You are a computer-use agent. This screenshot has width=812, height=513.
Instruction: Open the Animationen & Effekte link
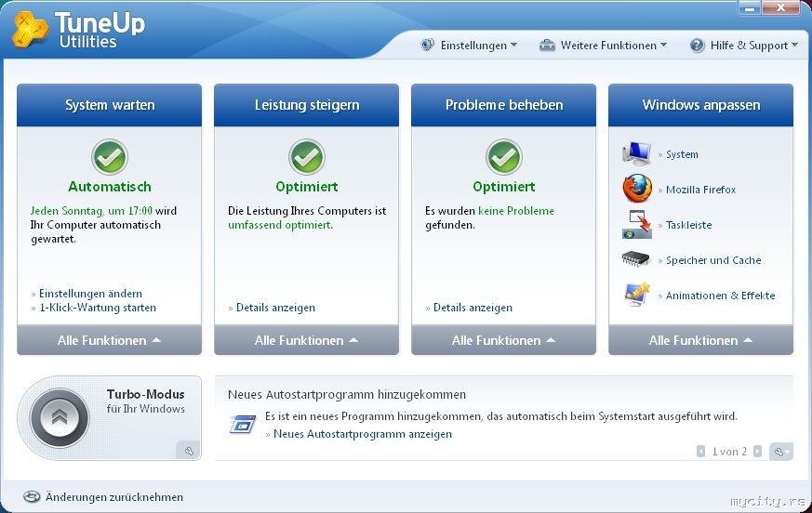point(720,296)
